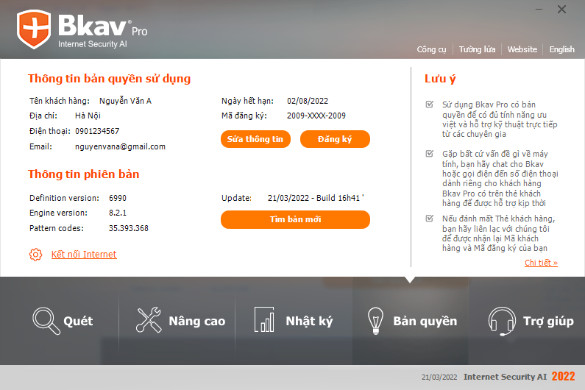This screenshot has width=585, height=390.
Task: Switch language to English
Action: (561, 49)
